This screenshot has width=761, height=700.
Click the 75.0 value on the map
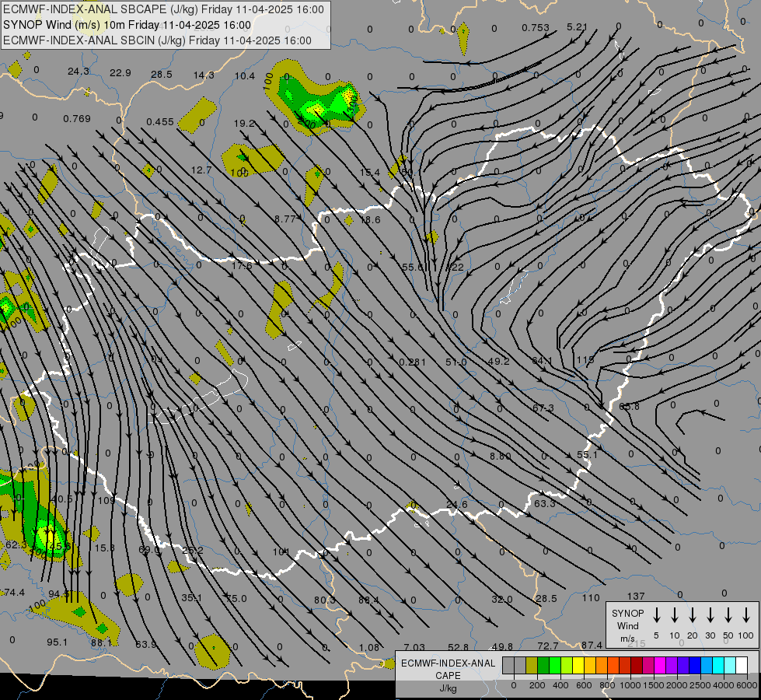236,598
